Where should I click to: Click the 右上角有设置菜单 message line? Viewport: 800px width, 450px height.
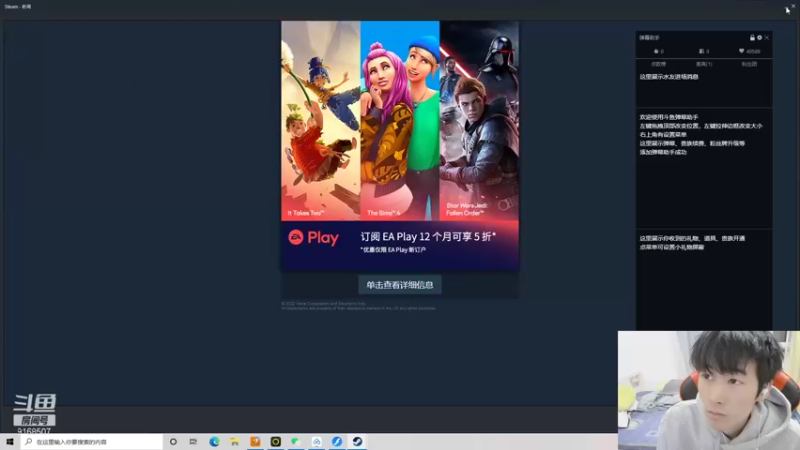(663, 135)
